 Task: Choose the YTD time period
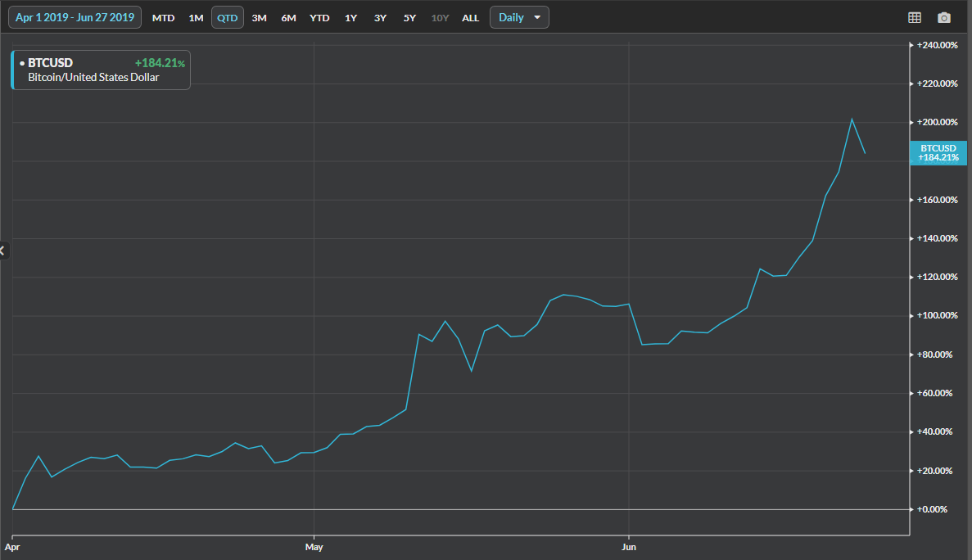click(x=319, y=18)
